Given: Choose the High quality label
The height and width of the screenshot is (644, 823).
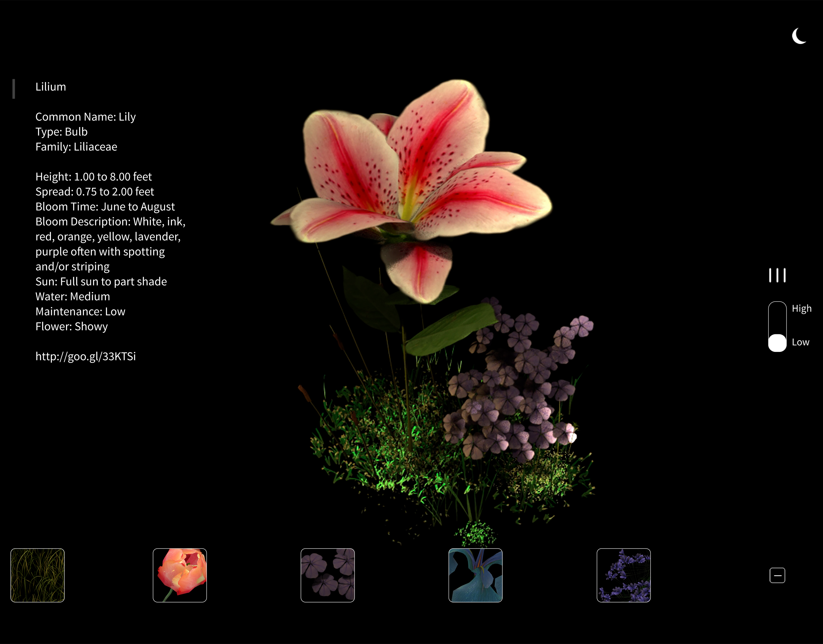Looking at the screenshot, I should point(802,308).
